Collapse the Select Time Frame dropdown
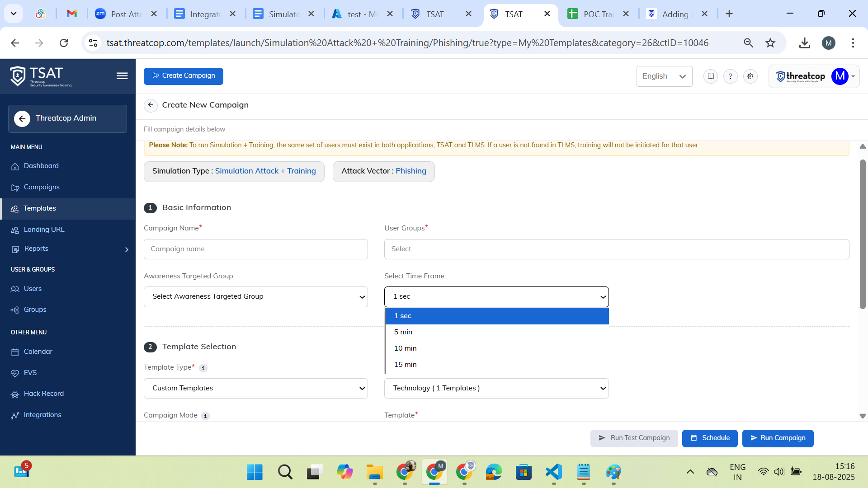The image size is (868, 488). pos(496,297)
